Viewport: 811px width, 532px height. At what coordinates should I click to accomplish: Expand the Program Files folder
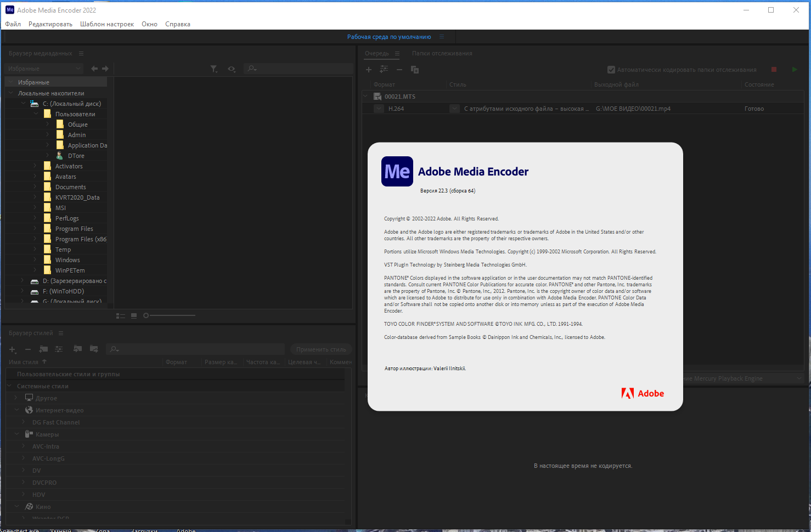[x=35, y=229]
